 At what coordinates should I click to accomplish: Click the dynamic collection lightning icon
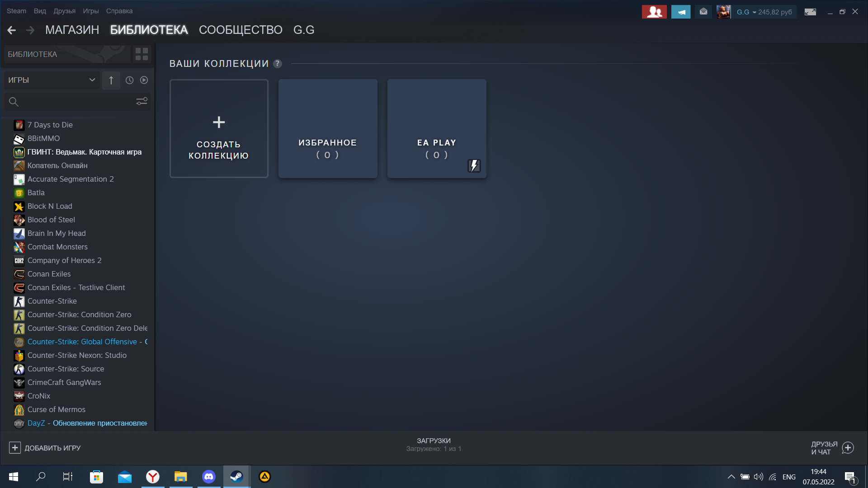point(474,165)
